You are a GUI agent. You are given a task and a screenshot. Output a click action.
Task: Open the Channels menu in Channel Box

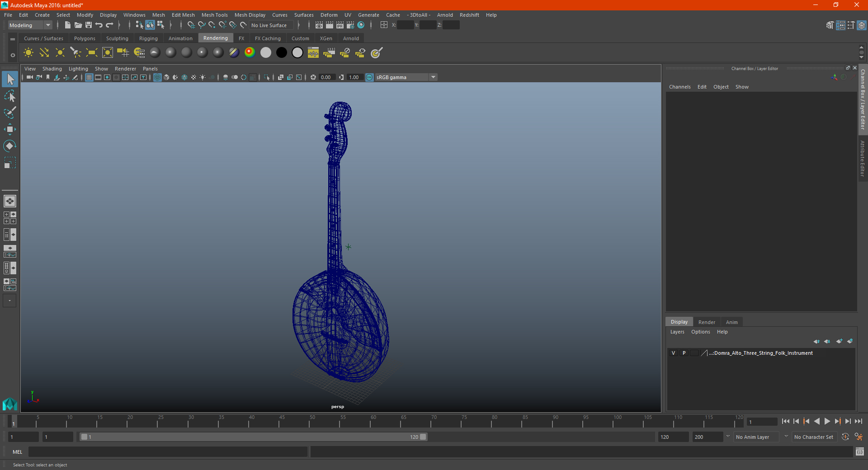[x=680, y=87]
